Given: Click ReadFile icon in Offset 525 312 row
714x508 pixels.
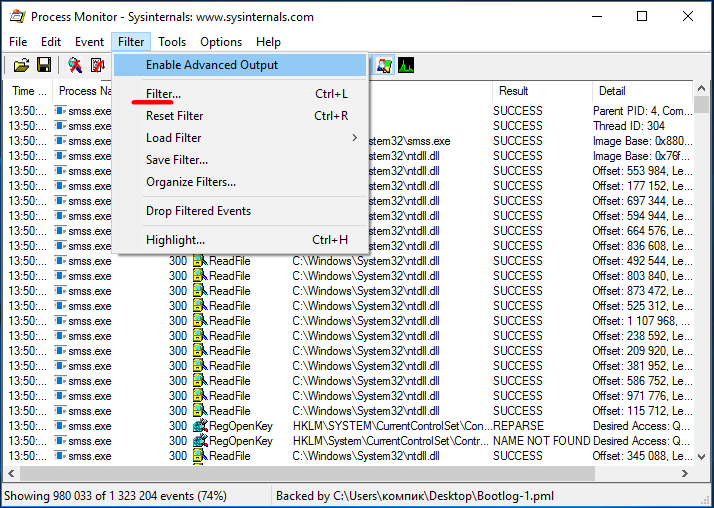Looking at the screenshot, I should tap(200, 306).
